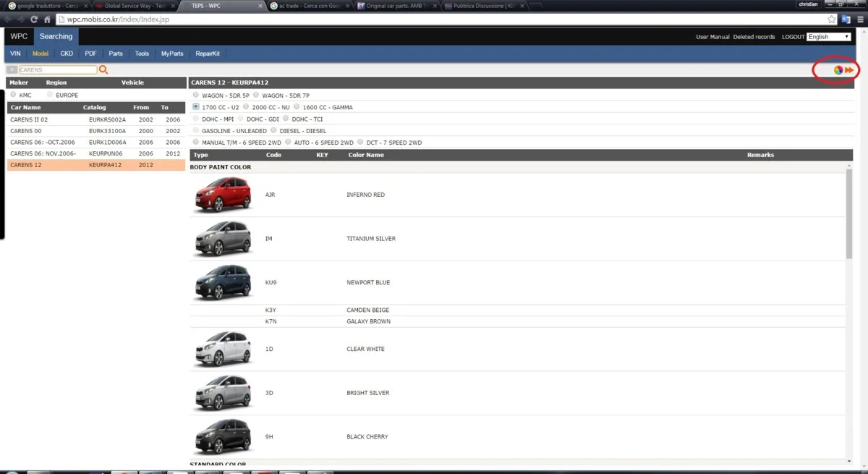Switch to Original car parts browser tab

pyautogui.click(x=398, y=5)
